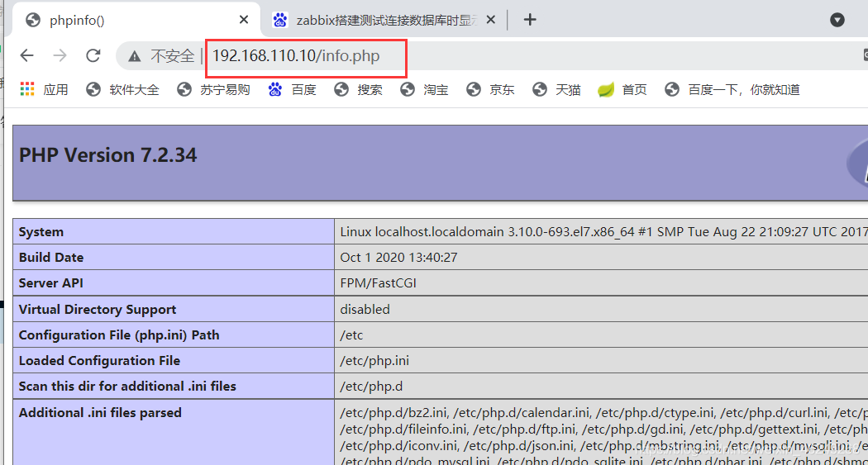Image resolution: width=868 pixels, height=465 pixels.
Task: Click the PHP Version 7.2.34 heading
Action: point(108,155)
